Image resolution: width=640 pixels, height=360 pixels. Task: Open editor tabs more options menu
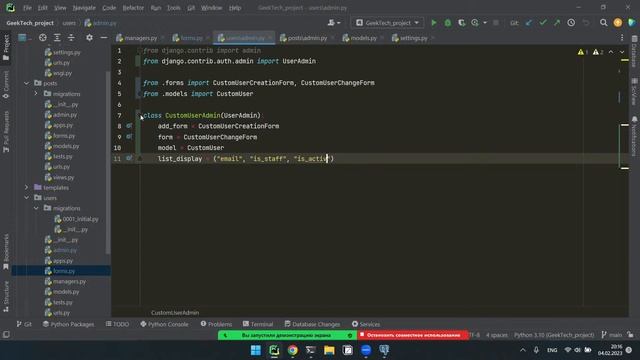[622, 38]
